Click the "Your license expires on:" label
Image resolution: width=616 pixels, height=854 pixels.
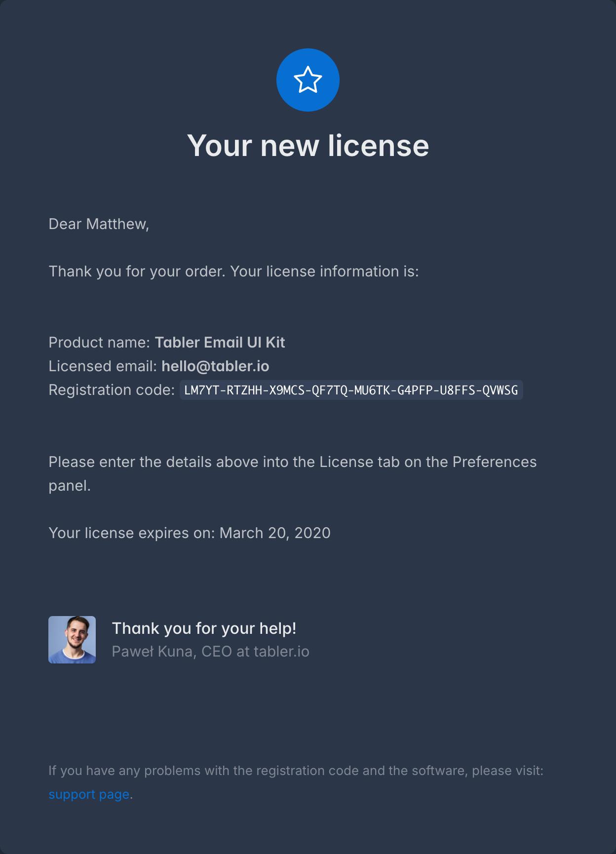point(132,533)
